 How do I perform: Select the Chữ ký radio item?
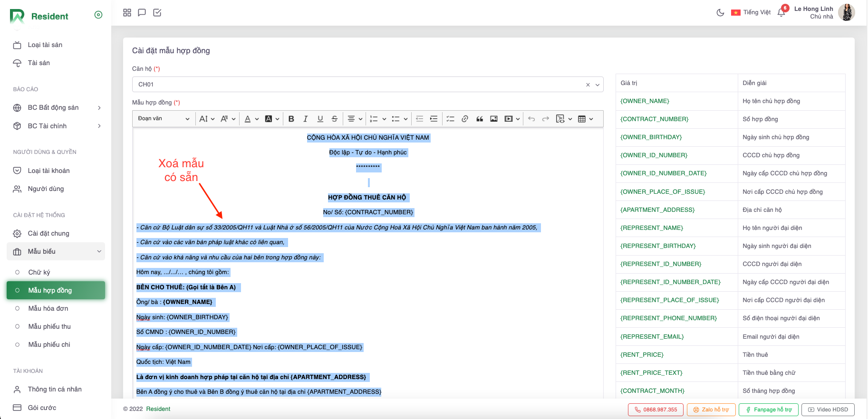[39, 272]
